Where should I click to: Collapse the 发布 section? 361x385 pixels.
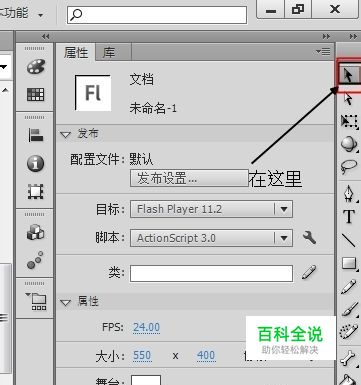(x=66, y=135)
